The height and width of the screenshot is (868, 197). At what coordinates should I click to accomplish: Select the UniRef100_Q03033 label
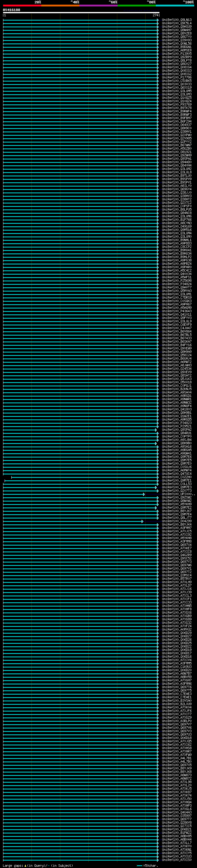click(x=176, y=84)
